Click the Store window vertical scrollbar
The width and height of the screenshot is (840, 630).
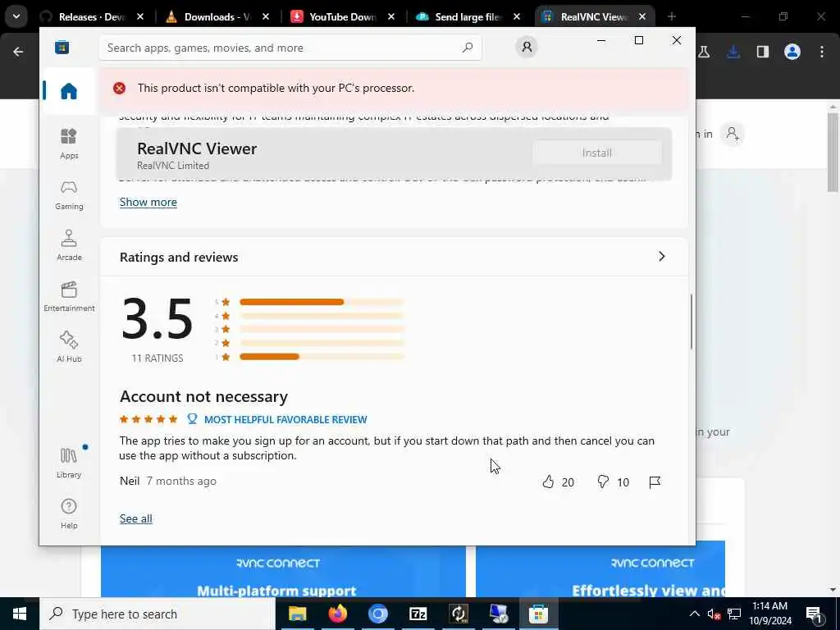click(691, 322)
